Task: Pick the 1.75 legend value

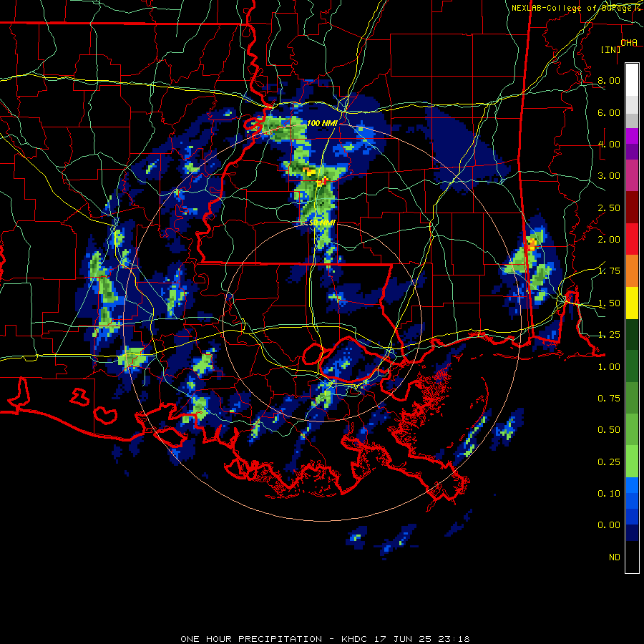Action: [609, 271]
